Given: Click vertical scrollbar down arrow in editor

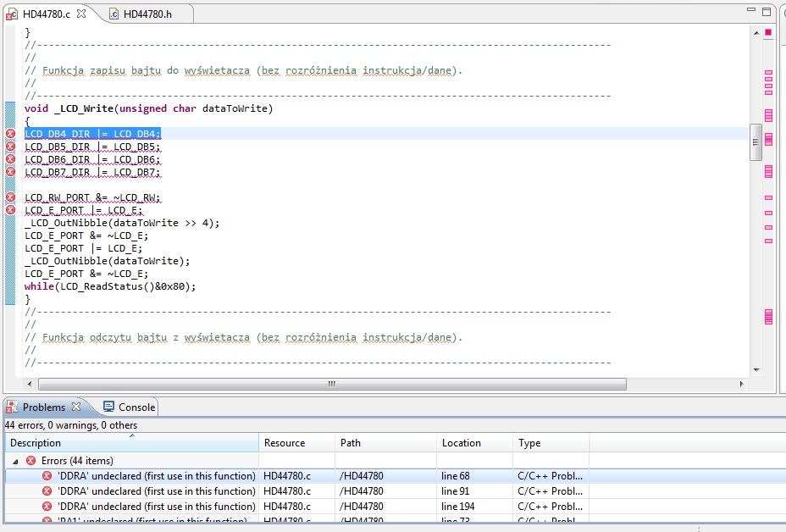Looking at the screenshot, I should (x=756, y=370).
